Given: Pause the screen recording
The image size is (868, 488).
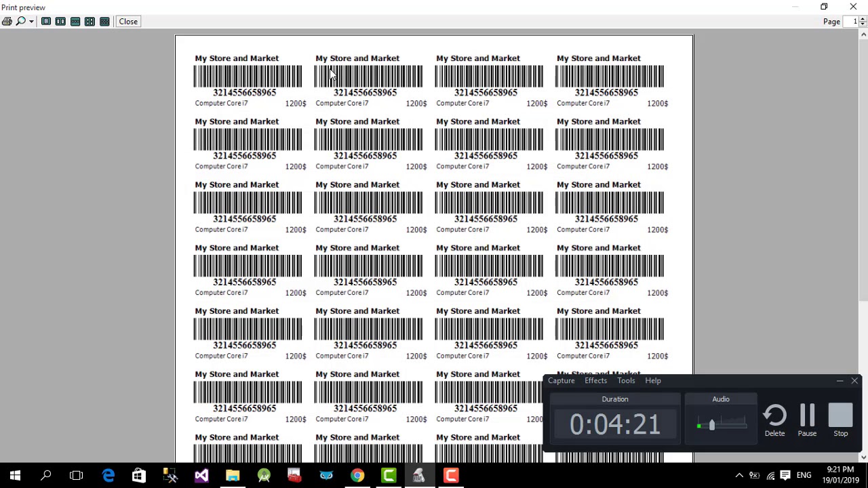Looking at the screenshot, I should tap(807, 420).
